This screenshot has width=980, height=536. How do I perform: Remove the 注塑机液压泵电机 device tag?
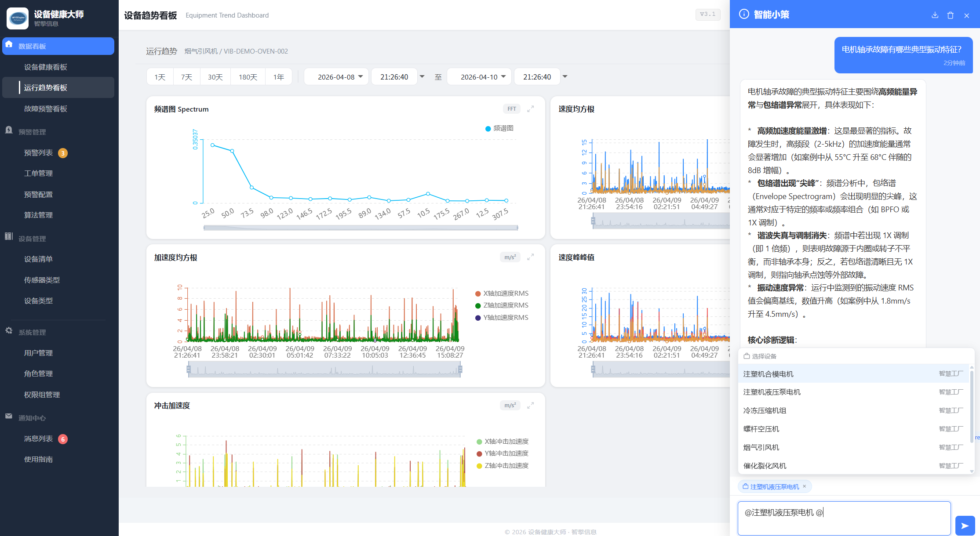(x=804, y=486)
